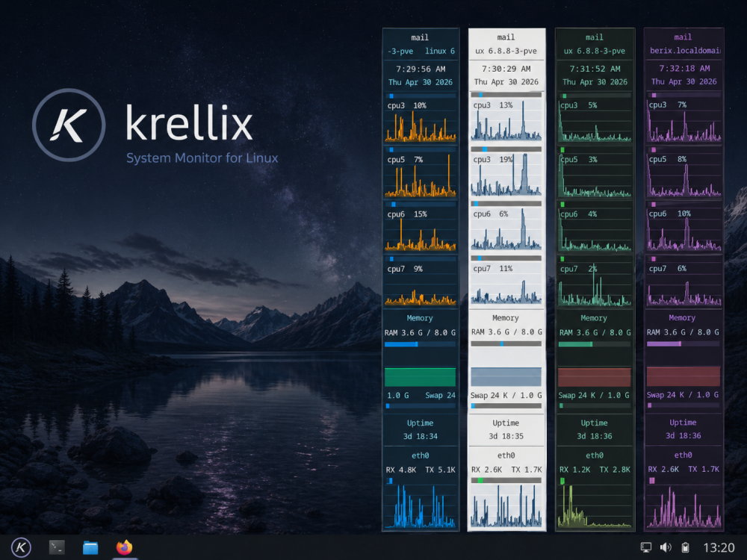
Task: Select the orange cpu6 15% chart
Action: coord(421,229)
